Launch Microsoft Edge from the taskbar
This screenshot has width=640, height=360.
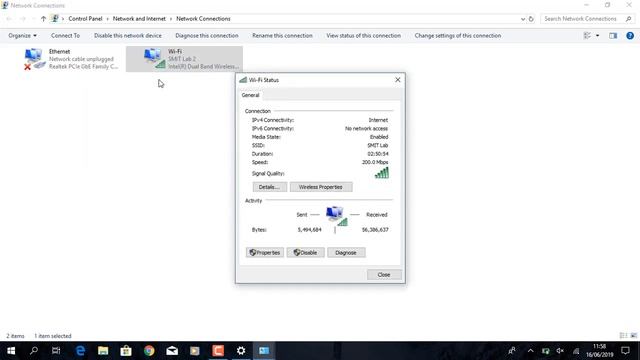click(x=80, y=351)
